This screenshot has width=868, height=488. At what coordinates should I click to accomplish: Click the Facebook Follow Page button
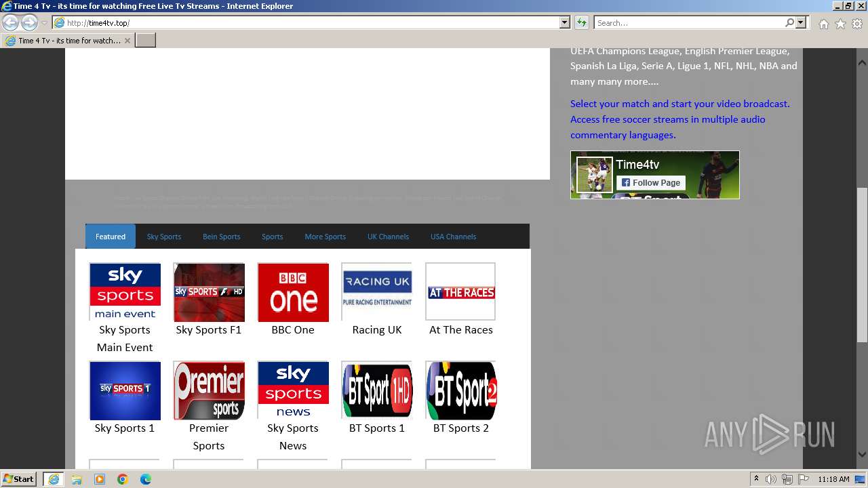tap(651, 182)
